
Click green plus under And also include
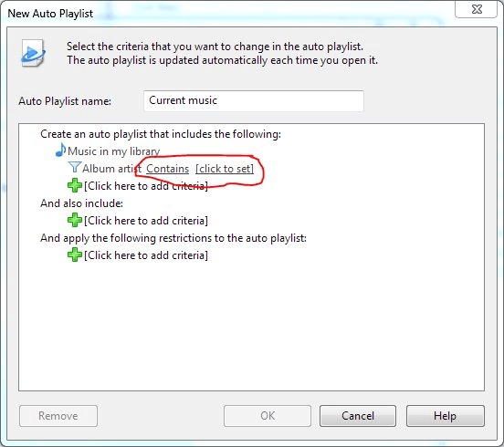[75, 220]
